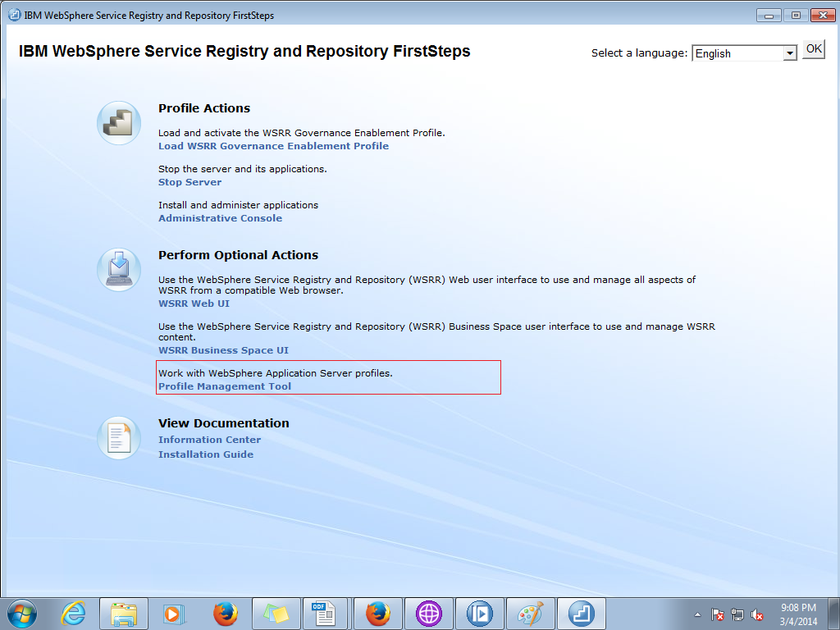Maximize the FirstSteps window
The image size is (840, 630).
coord(796,15)
